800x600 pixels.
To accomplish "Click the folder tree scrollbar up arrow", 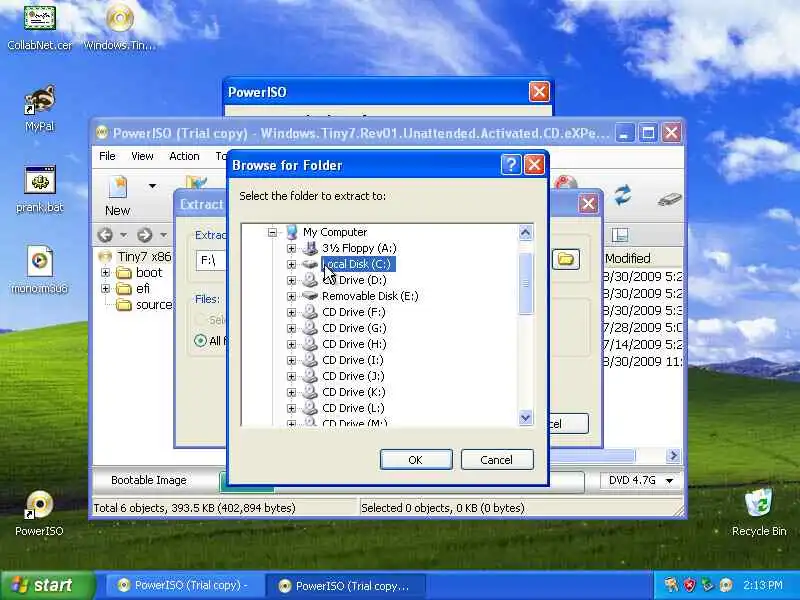I will (526, 233).
